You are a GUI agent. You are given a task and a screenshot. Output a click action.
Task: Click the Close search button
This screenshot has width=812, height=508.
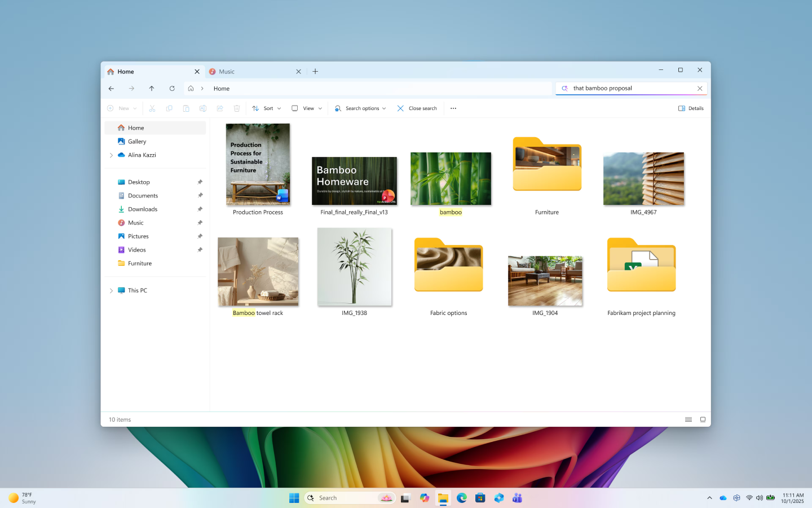(417, 108)
